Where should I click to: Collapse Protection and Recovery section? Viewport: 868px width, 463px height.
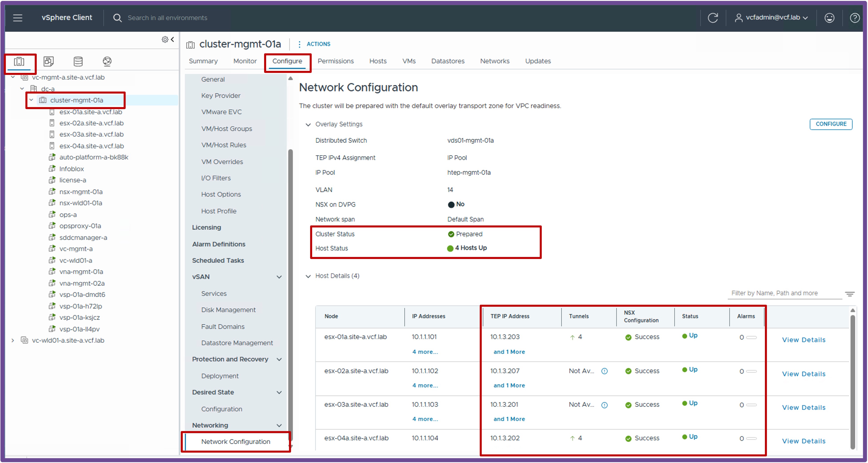[x=279, y=359]
